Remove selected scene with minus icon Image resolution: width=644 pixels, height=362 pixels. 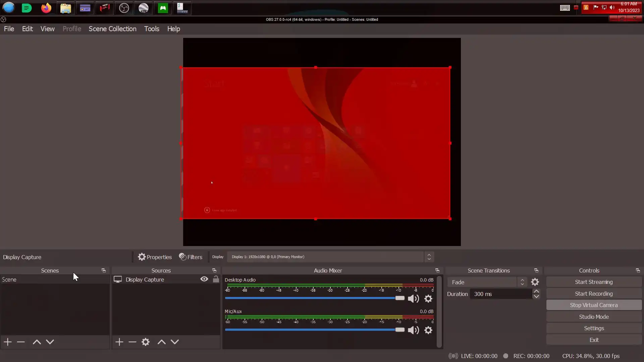(x=21, y=342)
